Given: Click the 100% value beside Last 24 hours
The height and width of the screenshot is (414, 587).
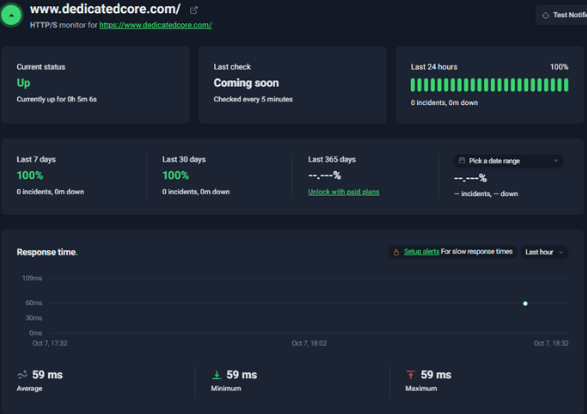Looking at the screenshot, I should point(559,67).
